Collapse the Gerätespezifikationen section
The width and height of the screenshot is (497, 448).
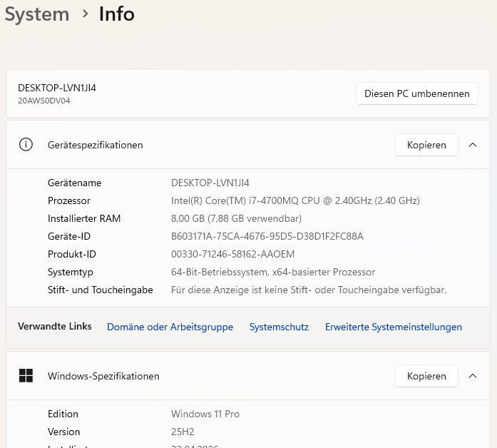(473, 145)
